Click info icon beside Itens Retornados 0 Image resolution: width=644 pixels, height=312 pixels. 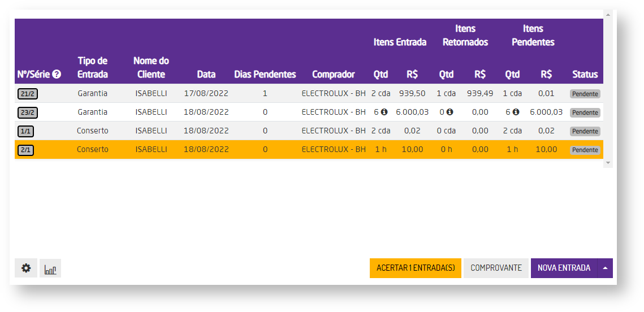click(449, 112)
